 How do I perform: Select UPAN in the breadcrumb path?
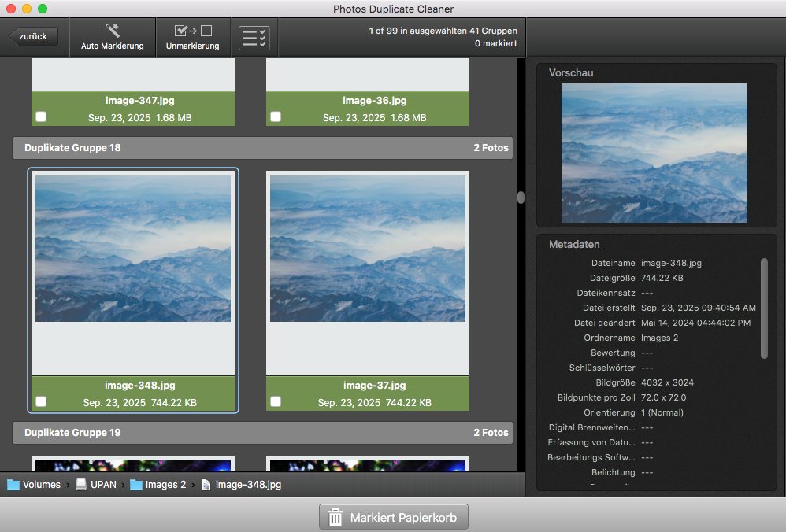coord(105,485)
